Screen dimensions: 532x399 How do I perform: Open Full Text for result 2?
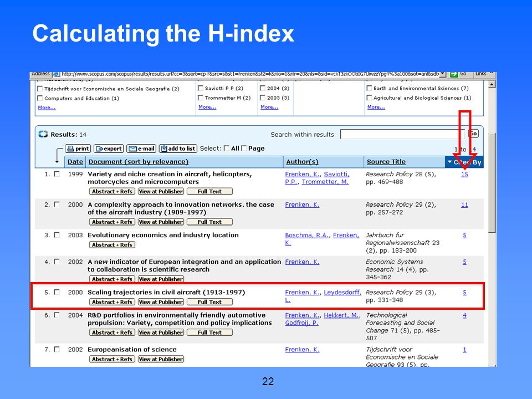click(209, 222)
